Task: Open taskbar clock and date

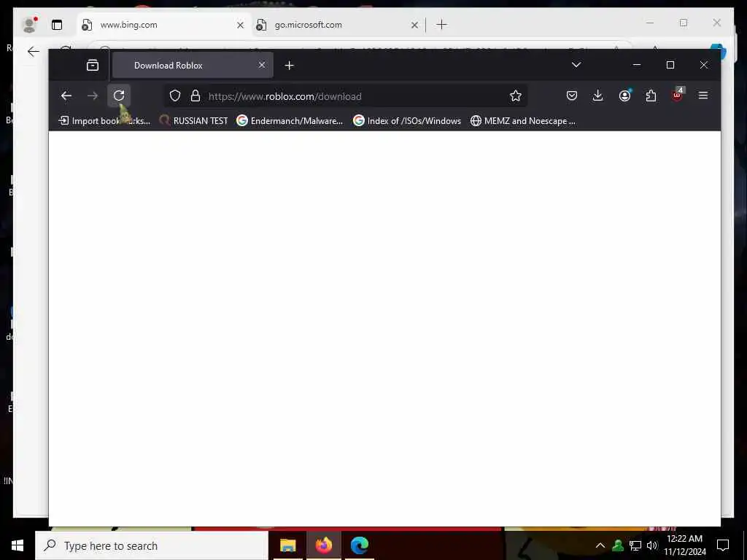Action: 684,545
